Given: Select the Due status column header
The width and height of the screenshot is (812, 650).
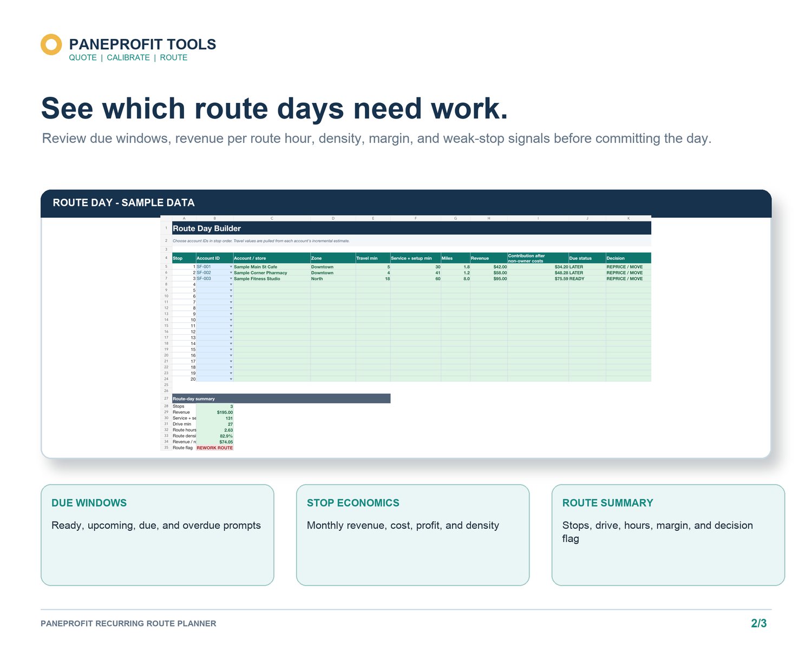Looking at the screenshot, I should [x=587, y=258].
